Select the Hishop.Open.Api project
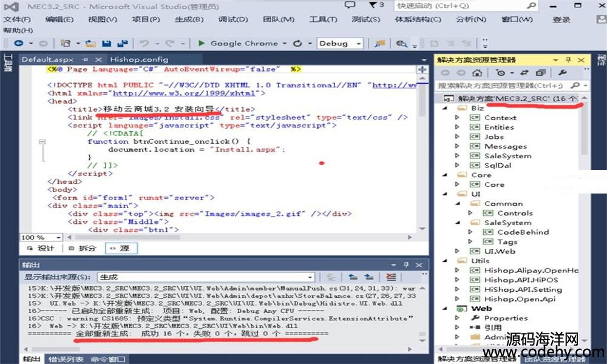This screenshot has height=364, width=607. coord(520,298)
